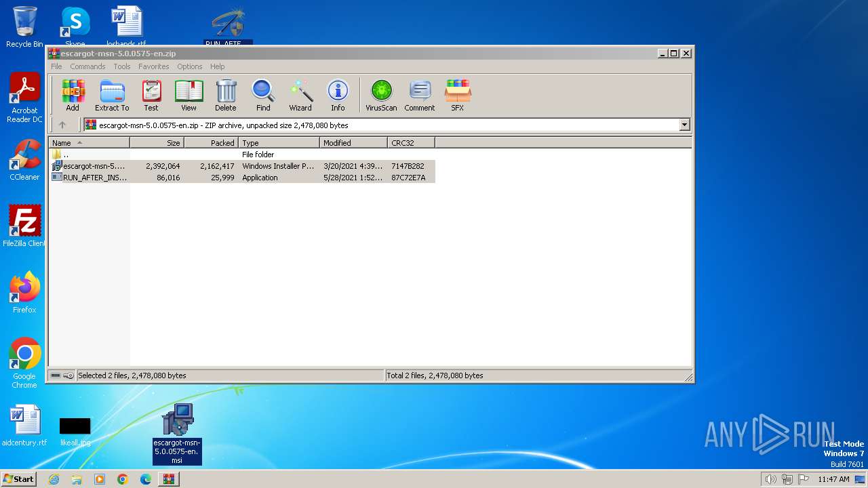Viewport: 868px width, 488px height.
Task: Expand the archive path dropdown arrow
Action: point(684,125)
